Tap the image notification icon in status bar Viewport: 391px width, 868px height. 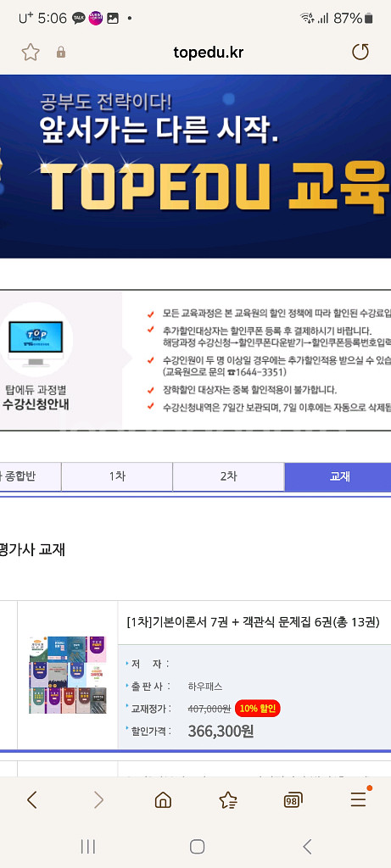[x=113, y=19]
